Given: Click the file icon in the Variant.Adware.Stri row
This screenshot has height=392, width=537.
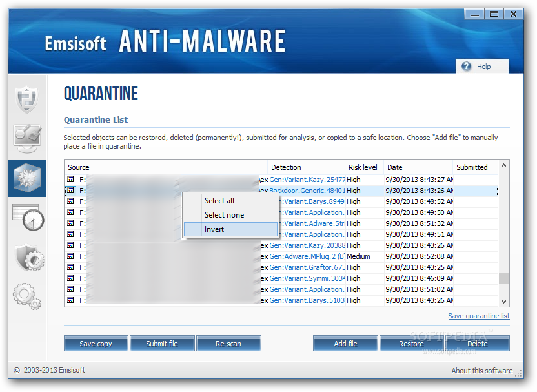Looking at the screenshot, I should click(x=70, y=223).
